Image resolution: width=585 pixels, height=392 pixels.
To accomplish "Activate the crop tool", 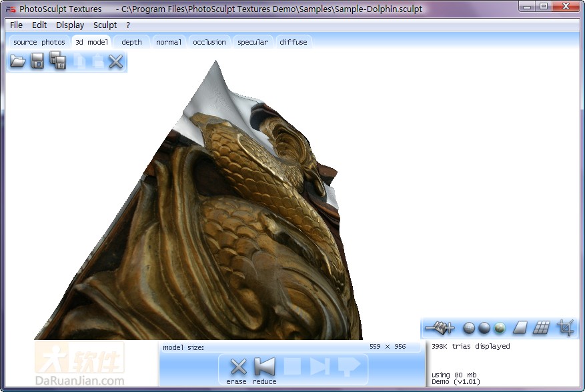I will [566, 328].
